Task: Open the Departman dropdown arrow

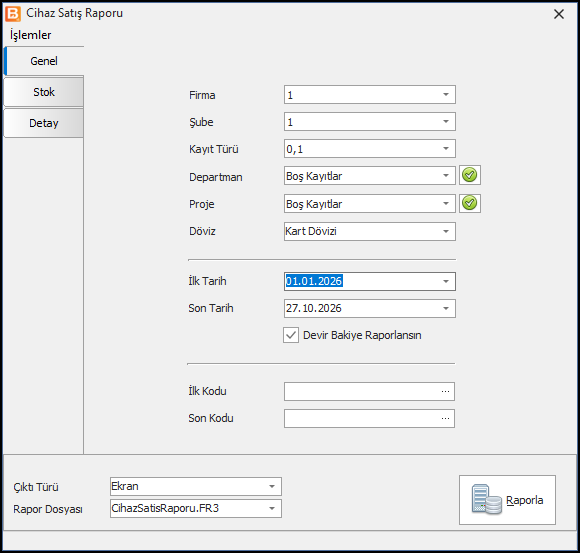Action: tap(446, 175)
